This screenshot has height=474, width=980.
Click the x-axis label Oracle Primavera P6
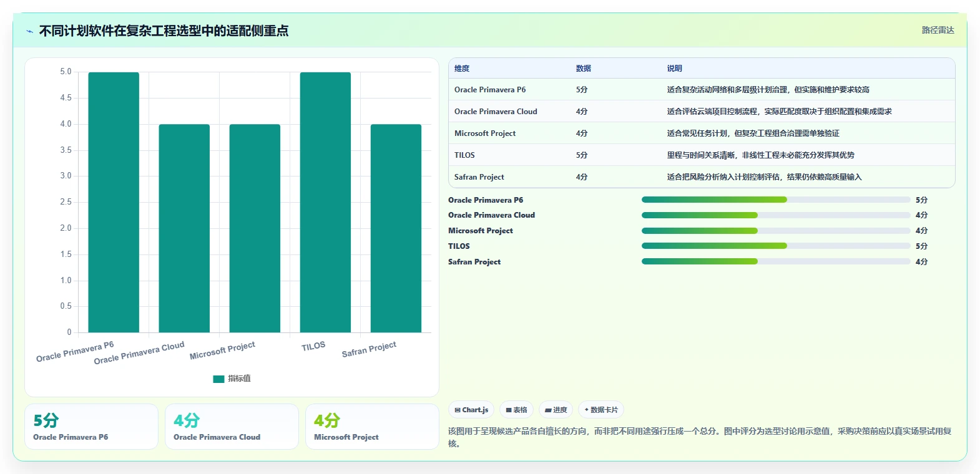coord(75,351)
